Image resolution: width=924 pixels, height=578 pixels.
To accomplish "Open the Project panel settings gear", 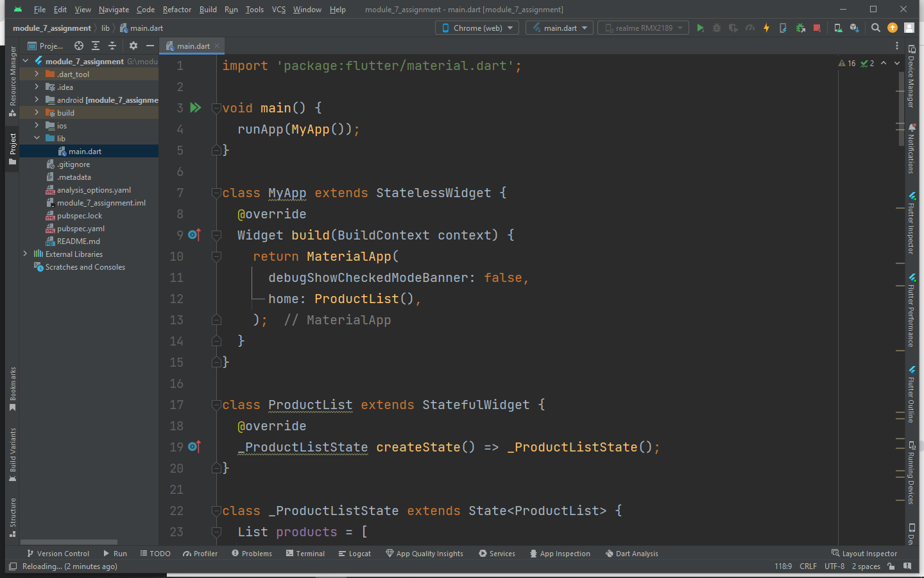I will coord(132,46).
